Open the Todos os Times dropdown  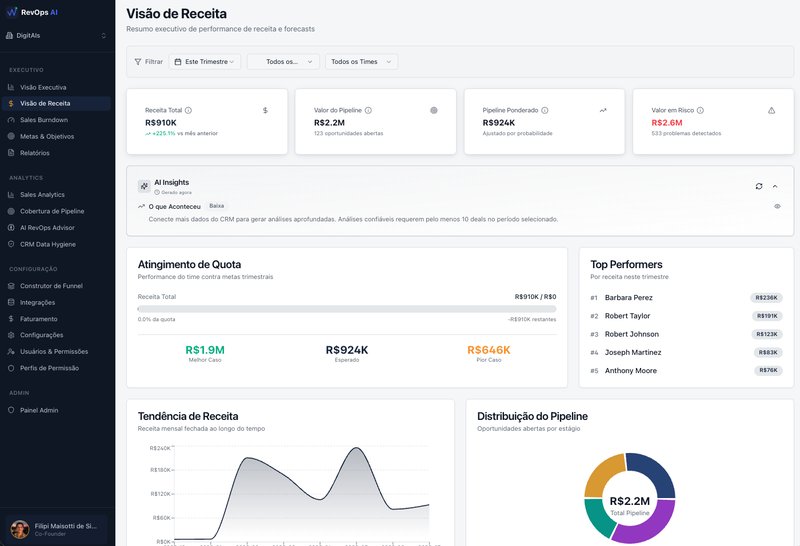pyautogui.click(x=362, y=62)
